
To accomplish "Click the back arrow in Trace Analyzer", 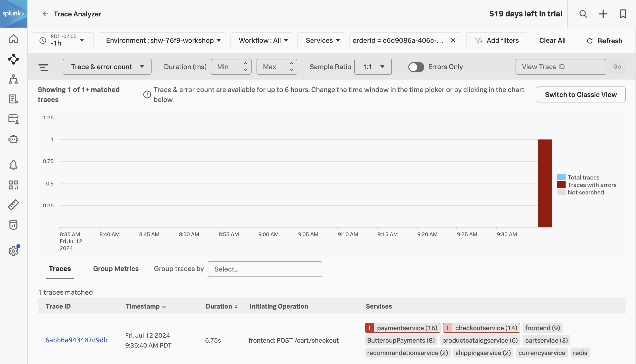I will (x=46, y=13).
